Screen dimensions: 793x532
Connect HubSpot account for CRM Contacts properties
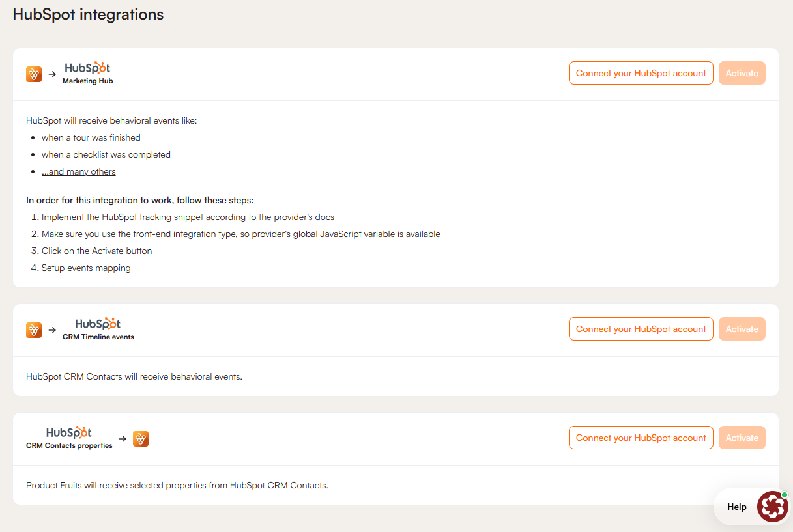[x=641, y=438]
